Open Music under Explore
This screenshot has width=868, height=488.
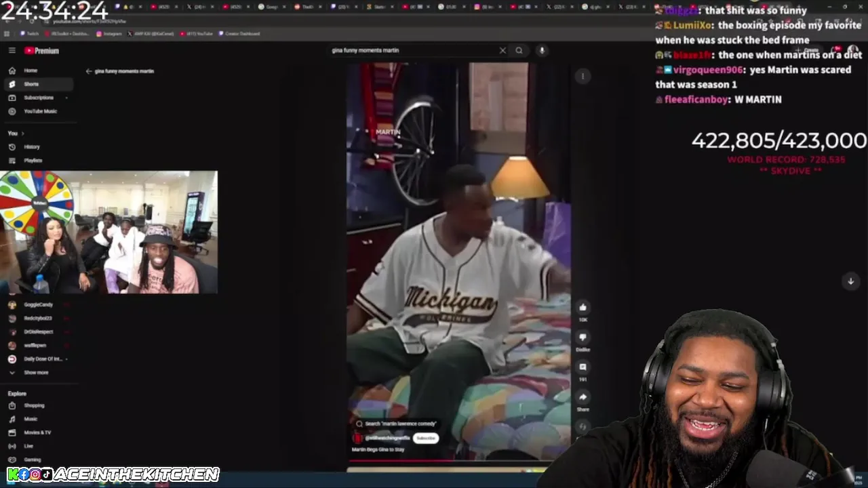[31, 419]
